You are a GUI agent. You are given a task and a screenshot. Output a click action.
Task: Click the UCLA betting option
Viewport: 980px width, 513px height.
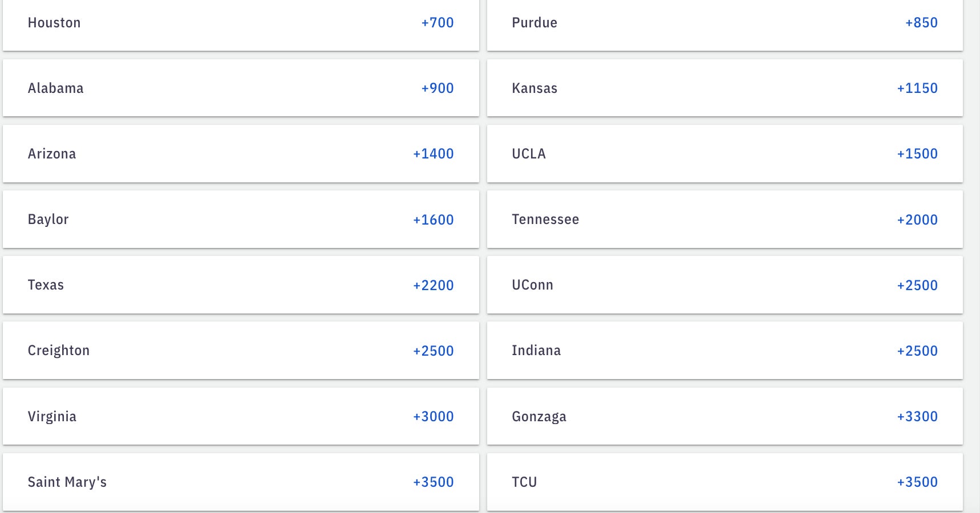coord(724,154)
